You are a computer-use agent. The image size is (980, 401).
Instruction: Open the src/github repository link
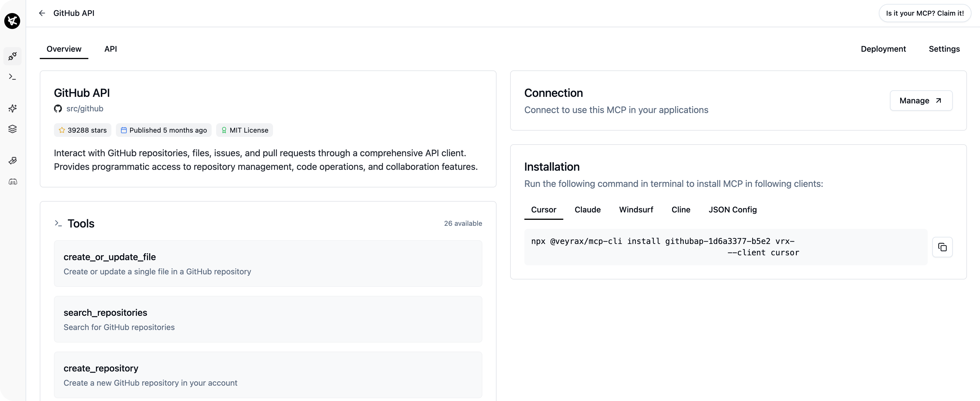(84, 108)
